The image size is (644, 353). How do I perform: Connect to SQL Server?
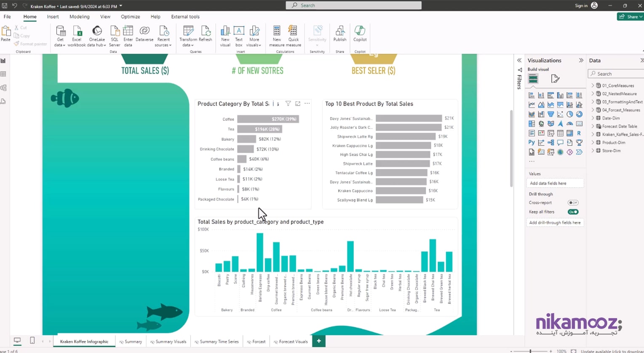point(115,36)
